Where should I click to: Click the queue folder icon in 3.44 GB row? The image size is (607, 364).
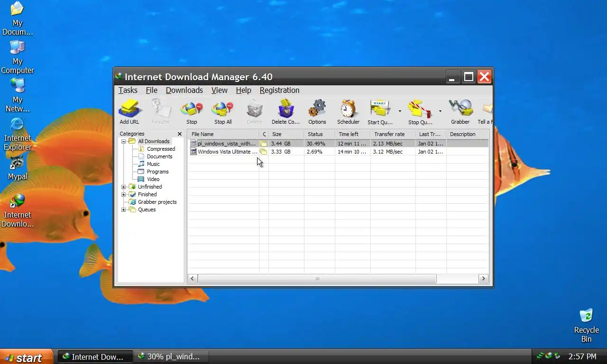click(x=263, y=144)
